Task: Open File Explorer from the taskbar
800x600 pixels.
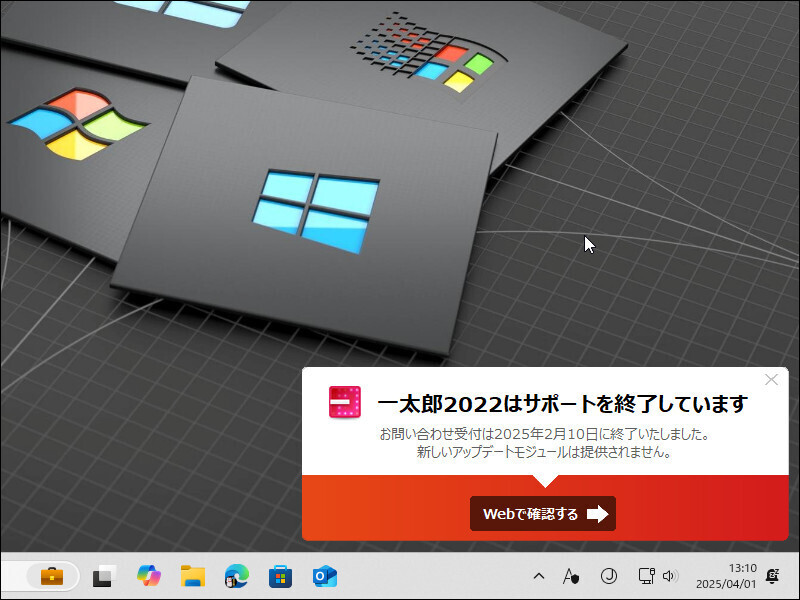Action: [x=193, y=577]
